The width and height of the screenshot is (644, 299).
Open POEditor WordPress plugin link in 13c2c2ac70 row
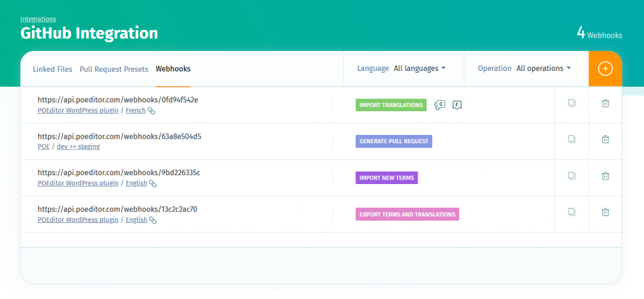[78, 220]
